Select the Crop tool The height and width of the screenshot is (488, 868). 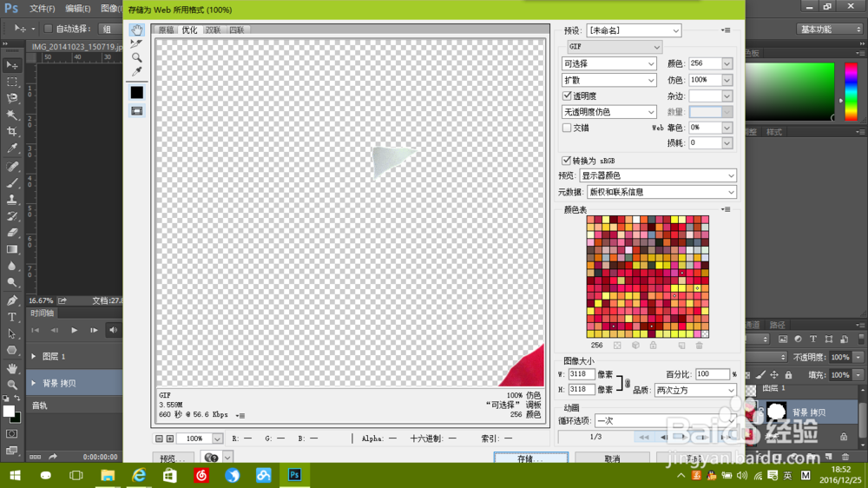click(x=11, y=132)
